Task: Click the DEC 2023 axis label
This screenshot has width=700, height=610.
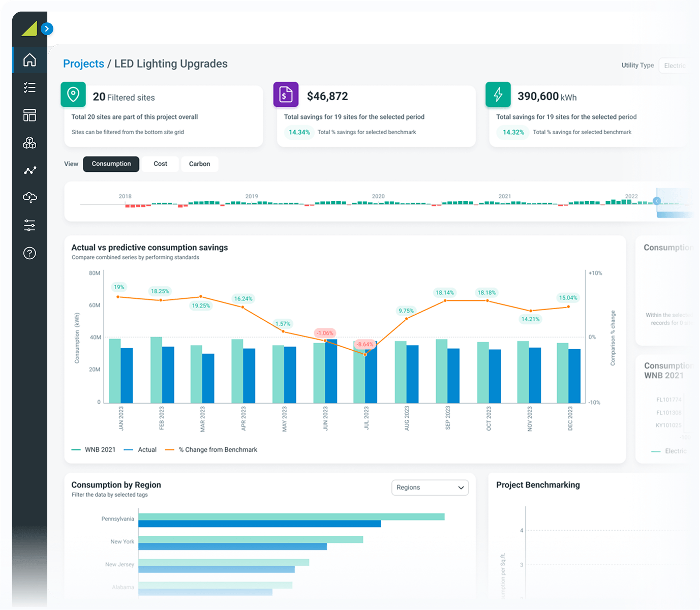Action: 570,418
